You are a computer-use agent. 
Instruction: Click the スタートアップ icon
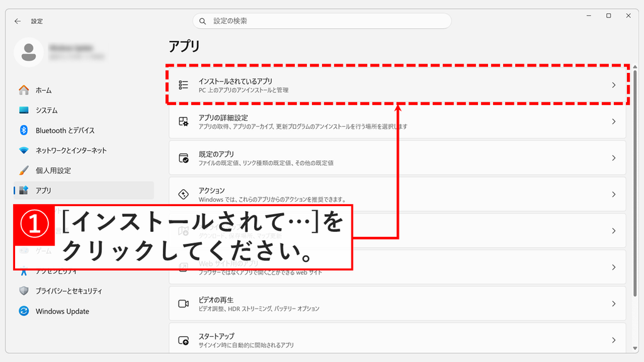point(183,340)
